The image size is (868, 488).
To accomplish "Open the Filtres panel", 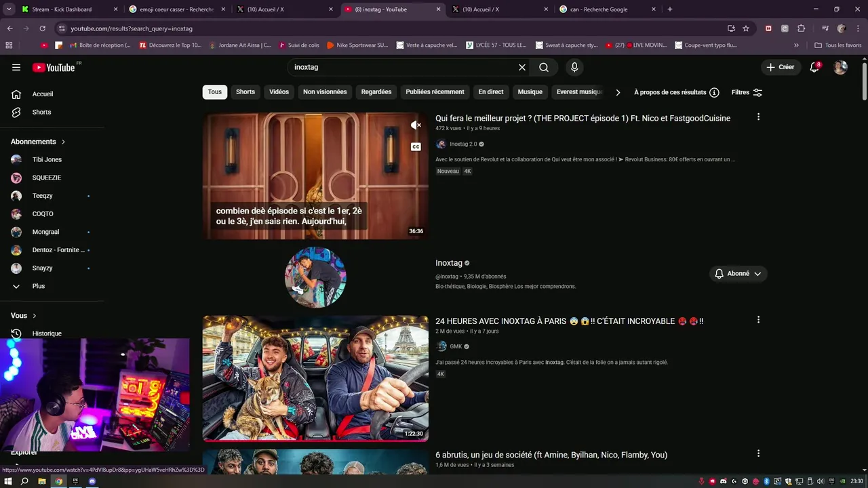I will click(x=747, y=92).
